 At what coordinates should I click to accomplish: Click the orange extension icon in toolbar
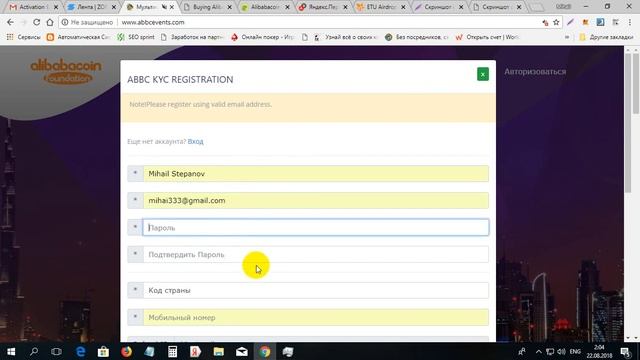coord(585,22)
